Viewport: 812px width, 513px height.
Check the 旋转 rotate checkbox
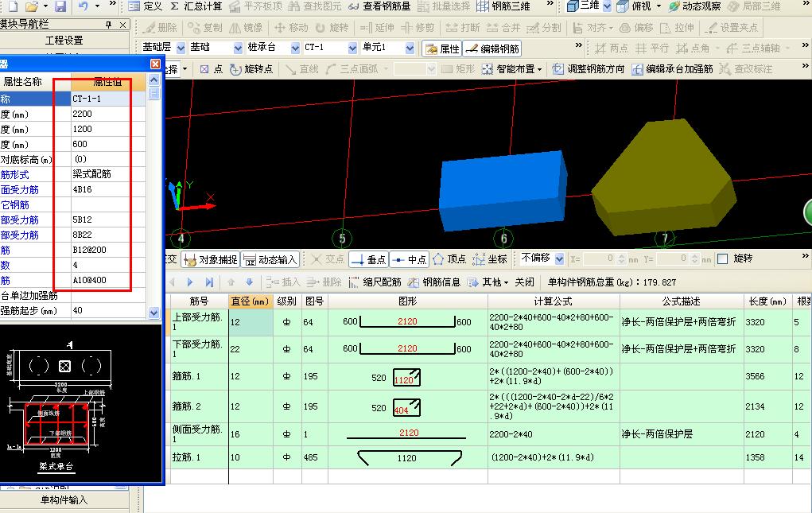(723, 258)
